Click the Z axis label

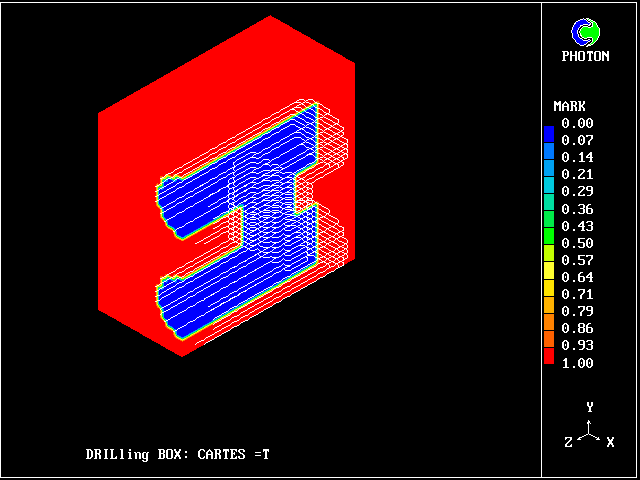568,442
